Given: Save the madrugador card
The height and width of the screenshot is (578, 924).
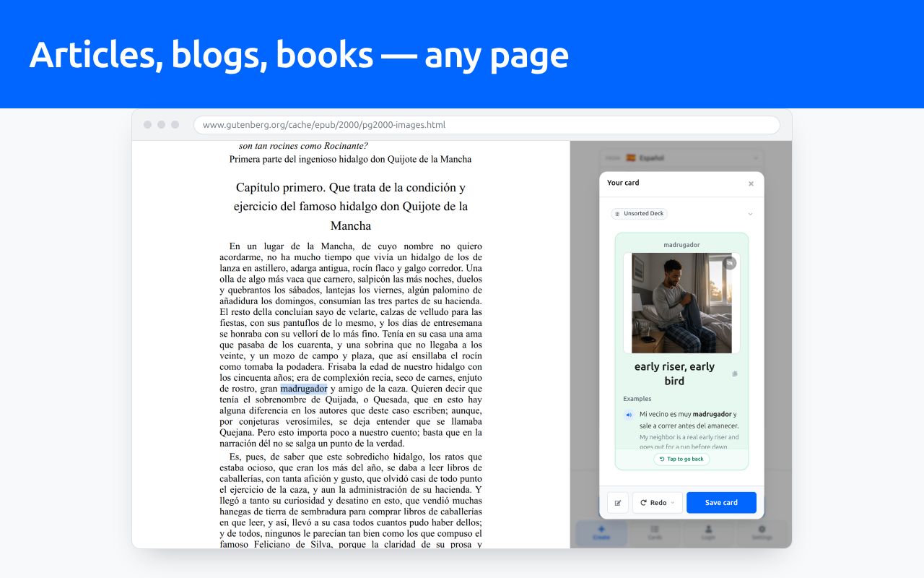Looking at the screenshot, I should point(721,503).
